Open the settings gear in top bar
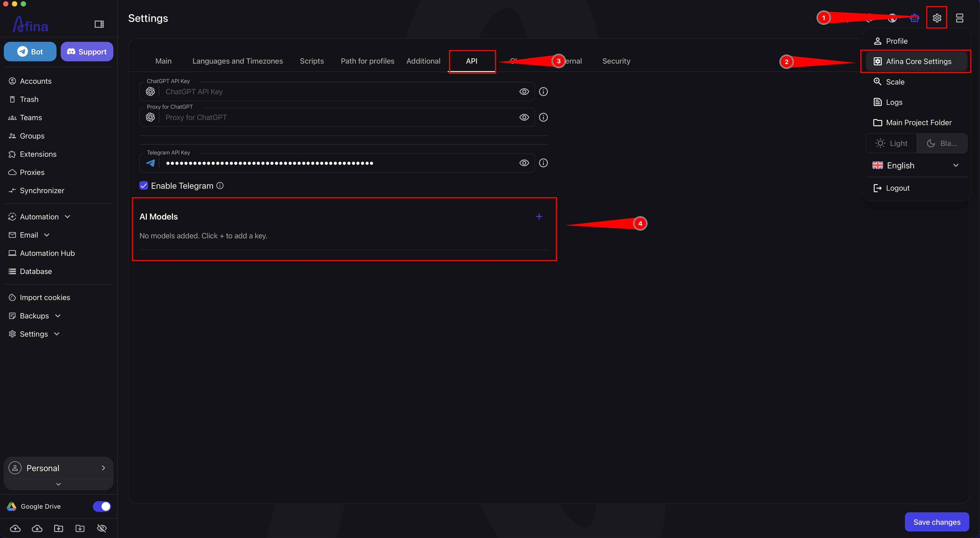 [x=937, y=18]
